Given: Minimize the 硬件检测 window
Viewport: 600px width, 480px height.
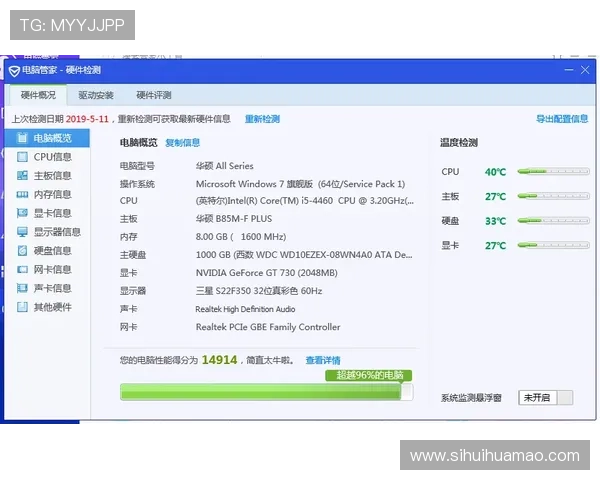Looking at the screenshot, I should click(569, 70).
